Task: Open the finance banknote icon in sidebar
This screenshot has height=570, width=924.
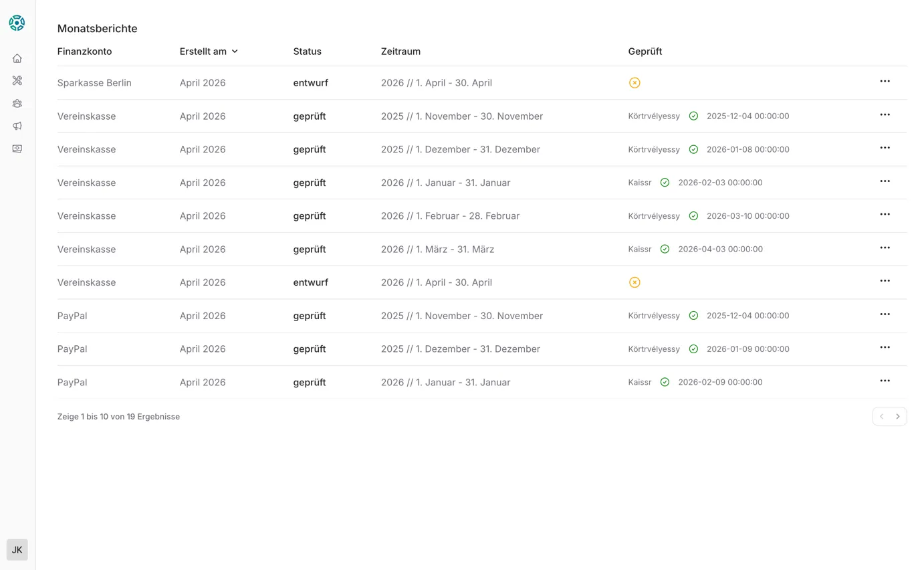Action: click(17, 149)
